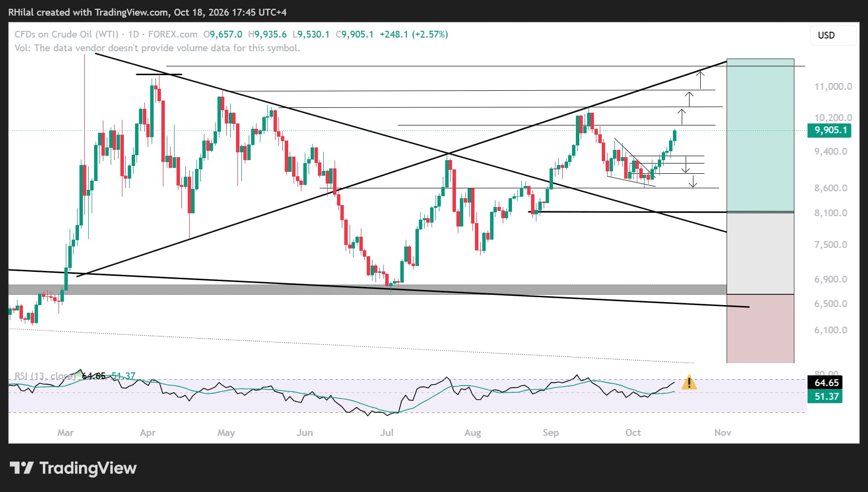Click the Oct label on time axis
This screenshot has width=868, height=492.
coord(633,432)
